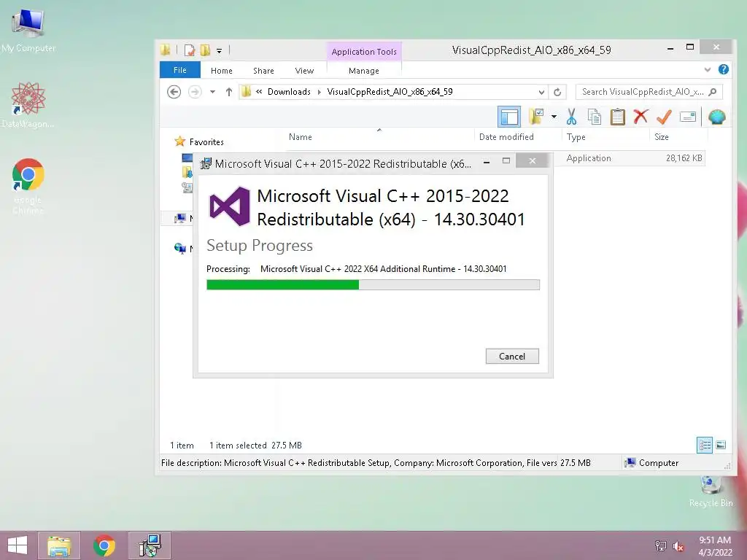Open File Explorer in the taskbar
This screenshot has height=560, width=747.
pyautogui.click(x=59, y=545)
